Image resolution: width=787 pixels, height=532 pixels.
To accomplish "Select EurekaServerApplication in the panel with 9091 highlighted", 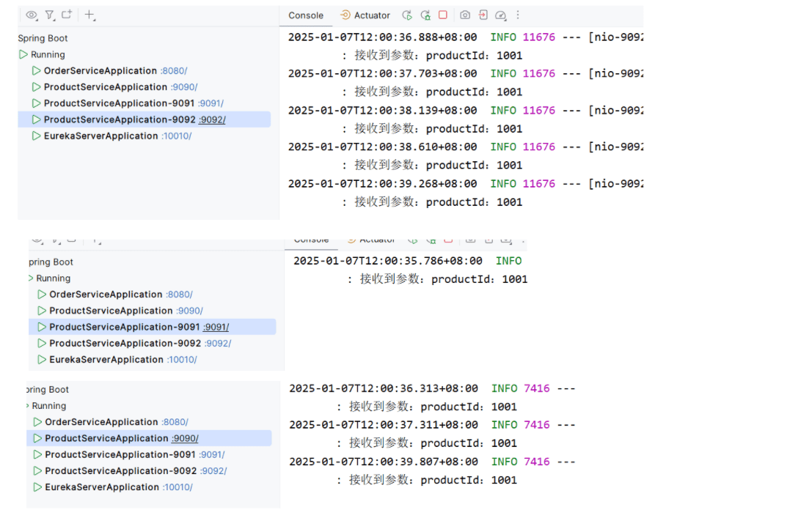I will tap(106, 360).
